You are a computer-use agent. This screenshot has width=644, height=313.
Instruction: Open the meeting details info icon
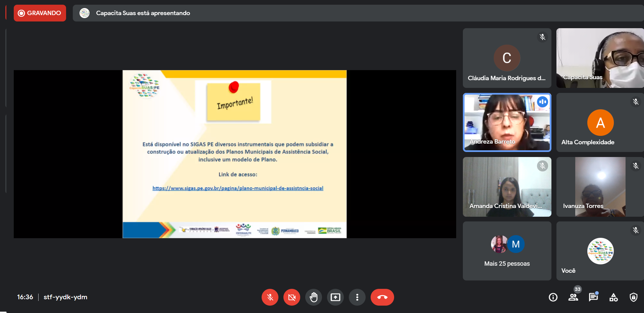click(x=553, y=297)
